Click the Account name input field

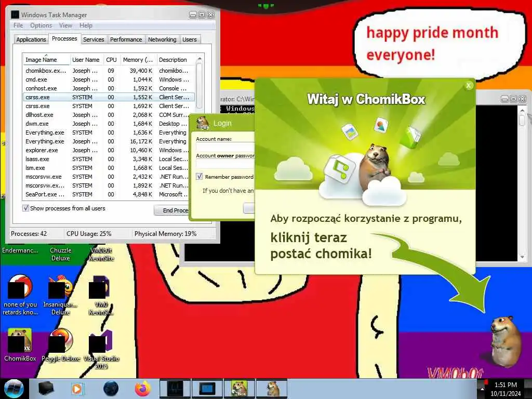point(225,147)
